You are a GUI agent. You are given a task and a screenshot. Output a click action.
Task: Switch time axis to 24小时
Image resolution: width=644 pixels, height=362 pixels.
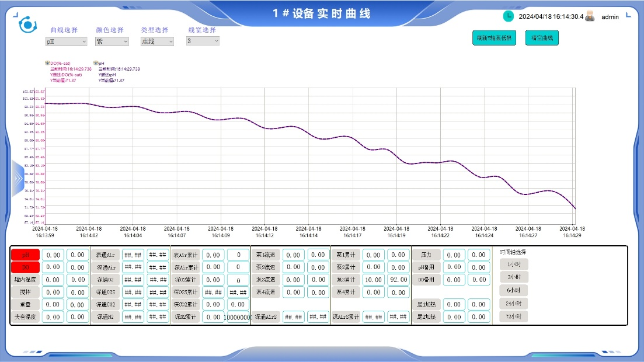(x=514, y=304)
